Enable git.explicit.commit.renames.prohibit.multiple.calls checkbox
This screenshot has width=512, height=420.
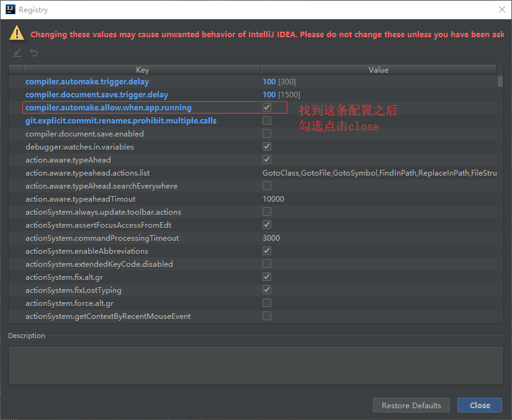point(267,120)
